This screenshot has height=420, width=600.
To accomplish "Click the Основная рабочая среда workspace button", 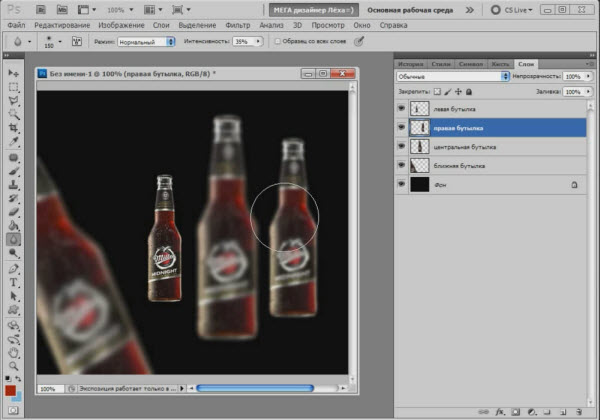I will click(x=410, y=8).
